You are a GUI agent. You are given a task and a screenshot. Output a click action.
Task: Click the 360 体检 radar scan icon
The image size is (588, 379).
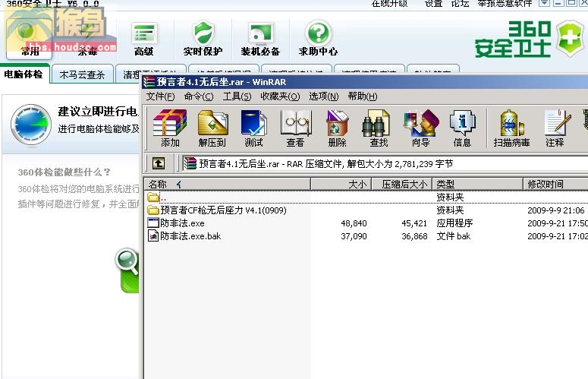31,125
